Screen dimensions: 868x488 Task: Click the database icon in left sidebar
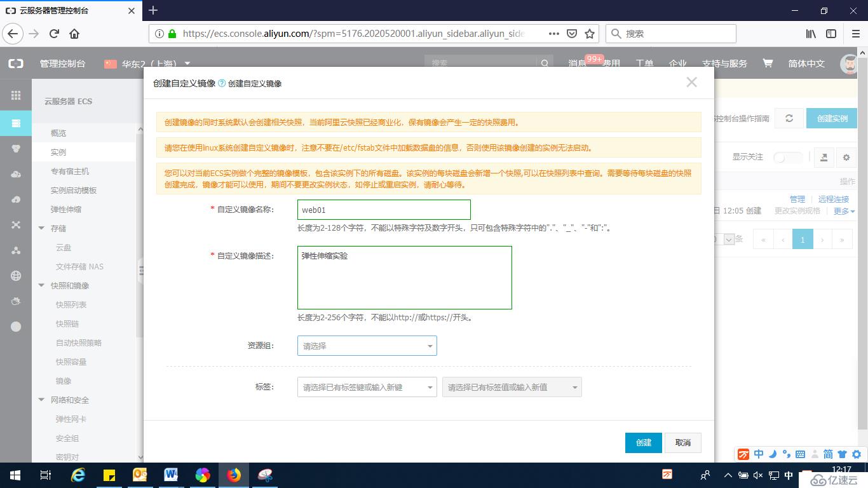(16, 149)
